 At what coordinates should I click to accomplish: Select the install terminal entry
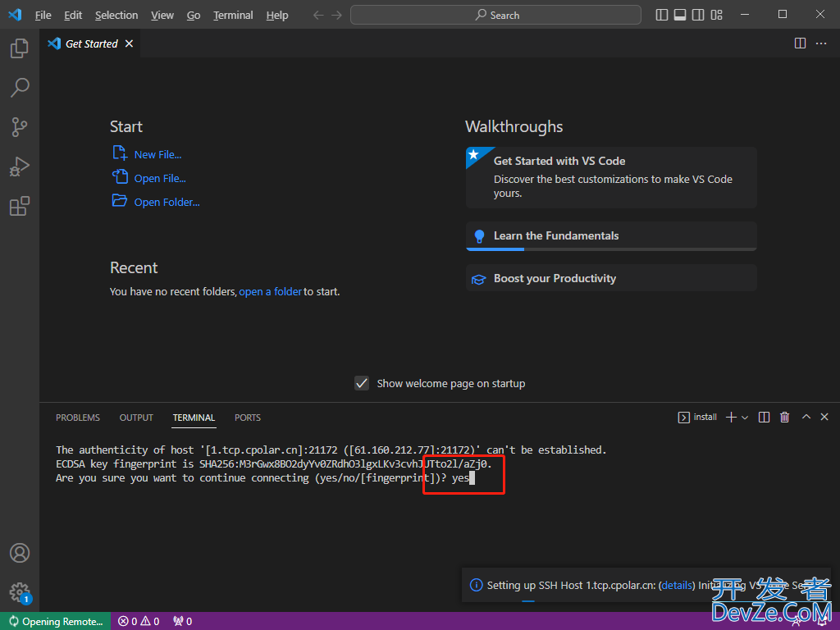pos(697,418)
